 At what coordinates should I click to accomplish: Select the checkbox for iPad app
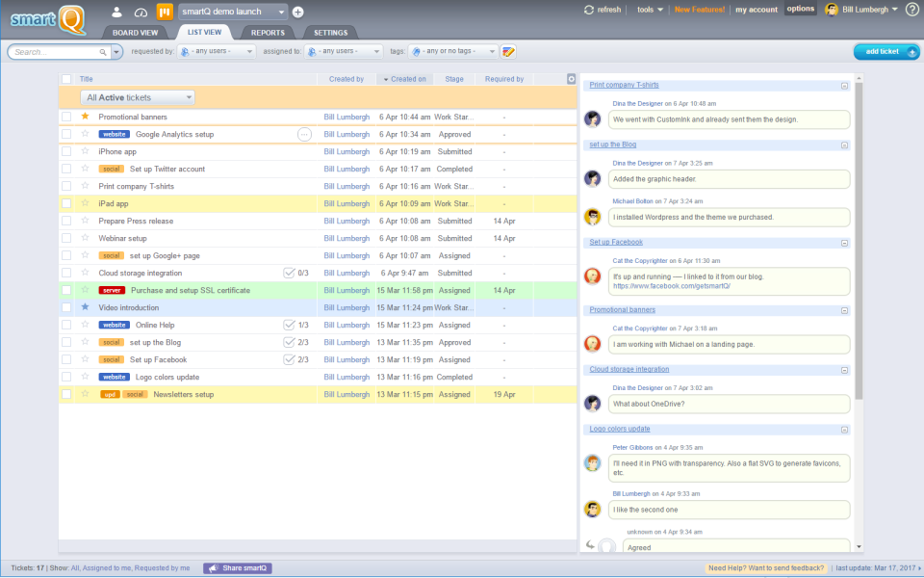[66, 203]
